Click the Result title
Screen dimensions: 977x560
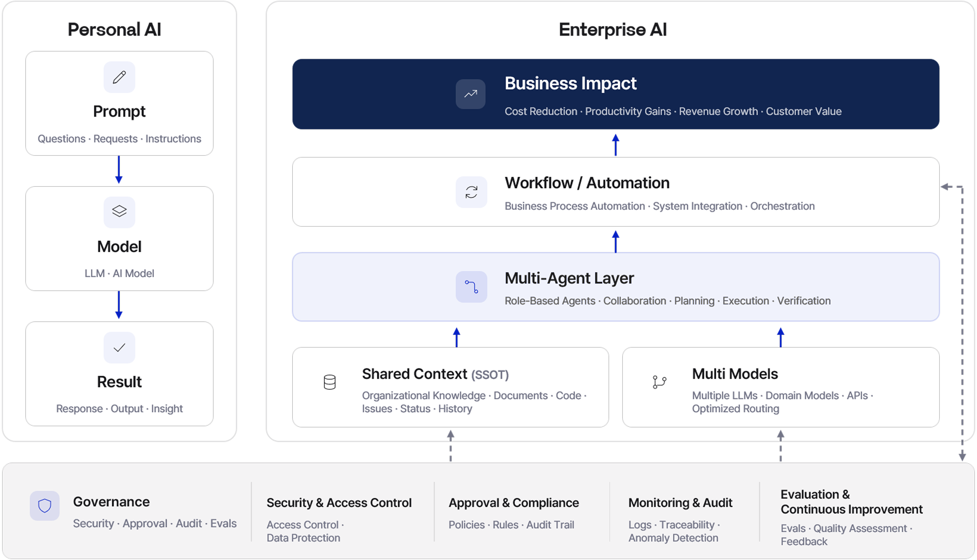(x=119, y=382)
